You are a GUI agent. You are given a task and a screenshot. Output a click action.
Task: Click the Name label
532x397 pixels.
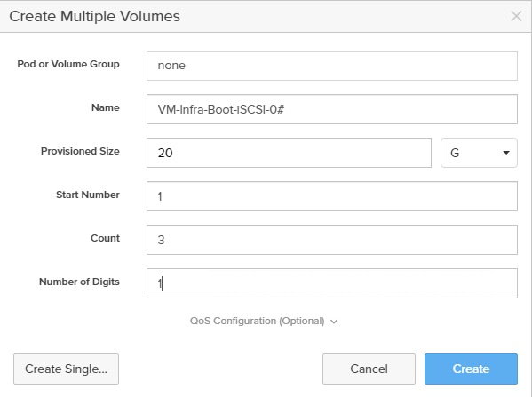tap(106, 107)
